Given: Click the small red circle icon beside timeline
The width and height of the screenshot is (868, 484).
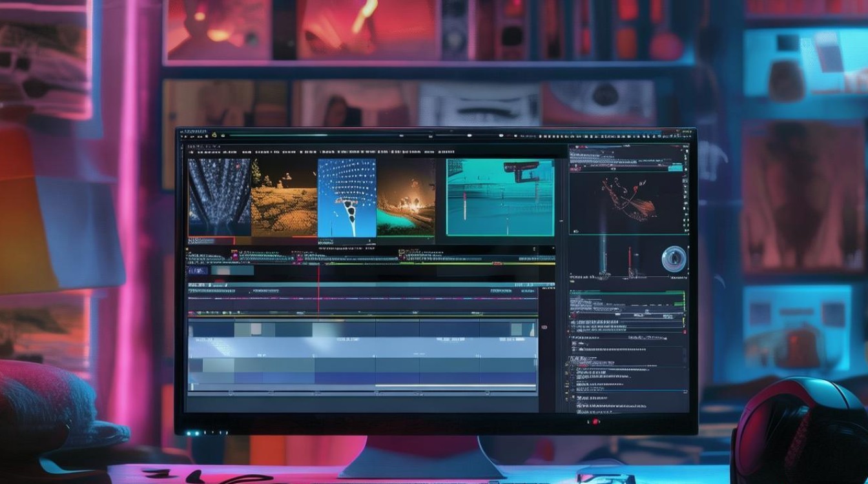Looking at the screenshot, I should tap(544, 327).
